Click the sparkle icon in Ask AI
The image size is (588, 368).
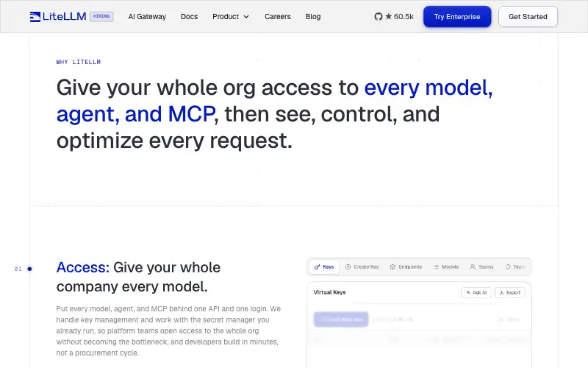point(468,292)
